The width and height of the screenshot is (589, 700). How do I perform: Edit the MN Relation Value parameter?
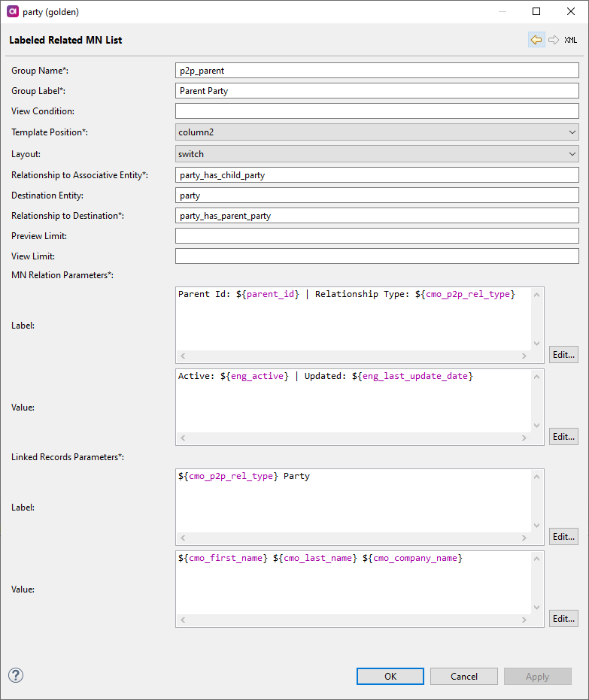point(563,437)
